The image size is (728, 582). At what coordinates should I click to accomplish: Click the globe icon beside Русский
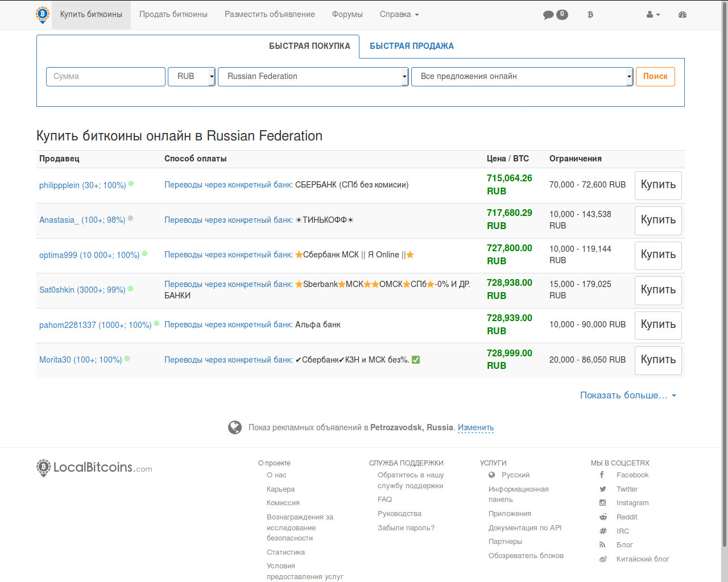pos(492,475)
